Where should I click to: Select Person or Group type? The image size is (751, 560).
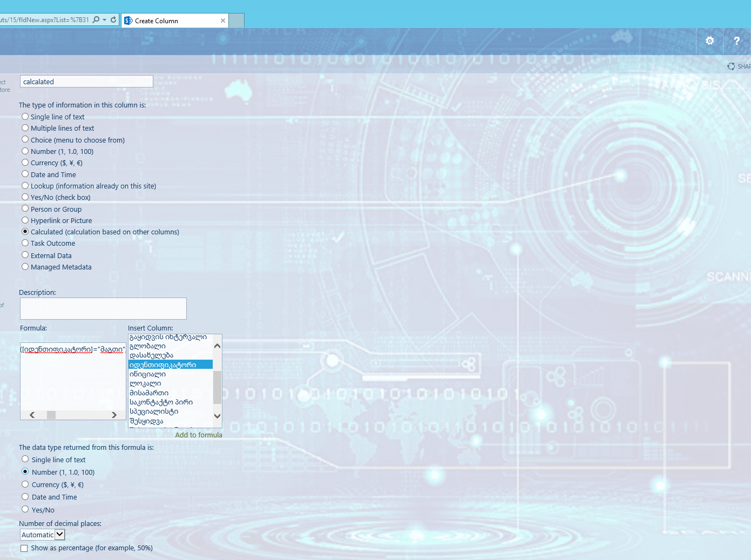click(x=25, y=208)
